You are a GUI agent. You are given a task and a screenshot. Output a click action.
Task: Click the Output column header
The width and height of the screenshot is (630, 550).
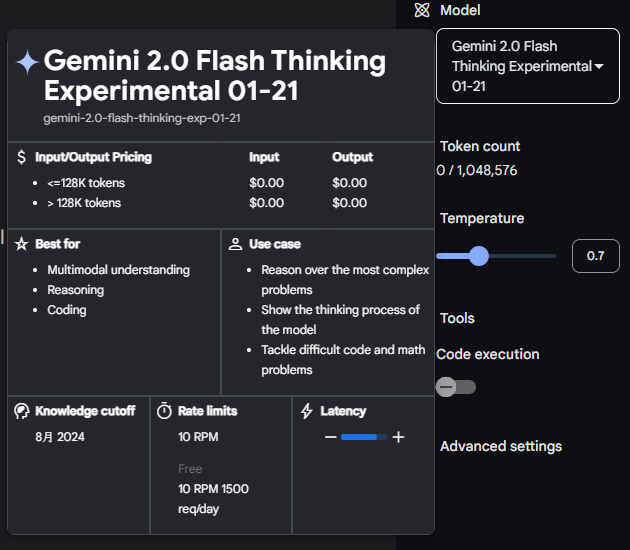[x=352, y=157]
